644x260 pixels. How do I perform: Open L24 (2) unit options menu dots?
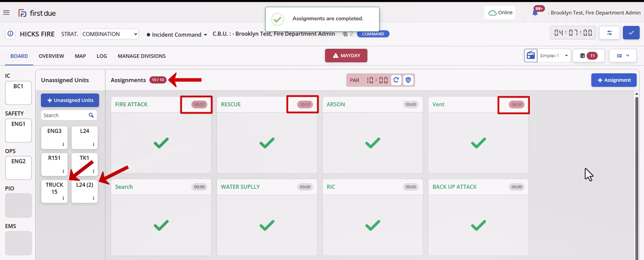pyautogui.click(x=93, y=198)
